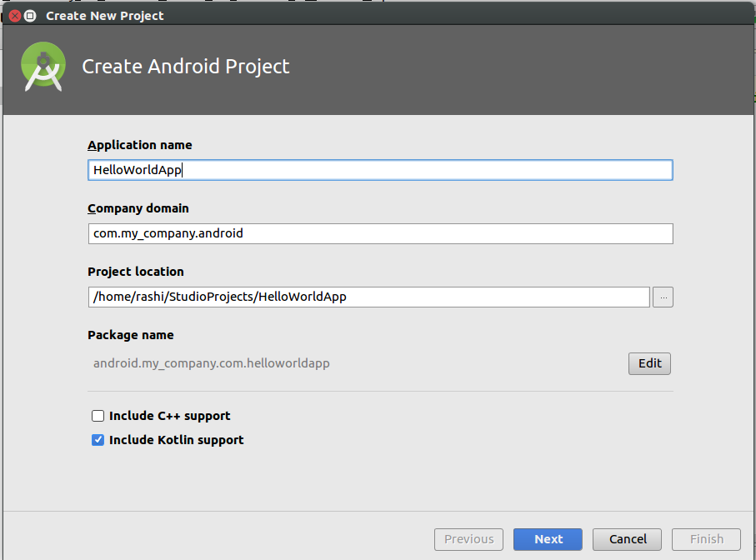Image resolution: width=756 pixels, height=560 pixels.
Task: Click the Edit button for package name
Action: (649, 363)
